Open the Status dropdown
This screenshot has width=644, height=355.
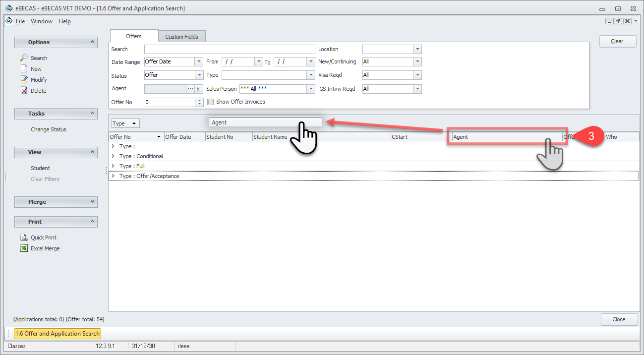[199, 75]
